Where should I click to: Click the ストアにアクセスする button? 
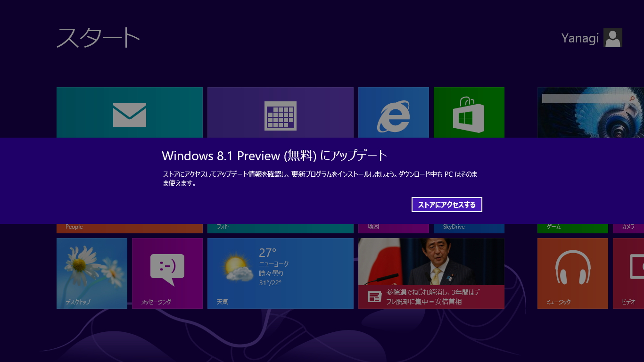coord(446,204)
